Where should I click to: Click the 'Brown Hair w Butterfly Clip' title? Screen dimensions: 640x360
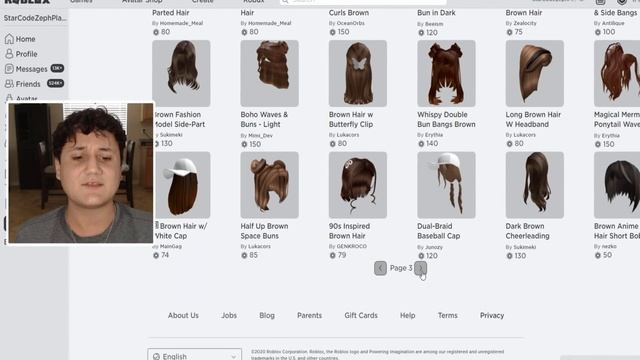351,120
